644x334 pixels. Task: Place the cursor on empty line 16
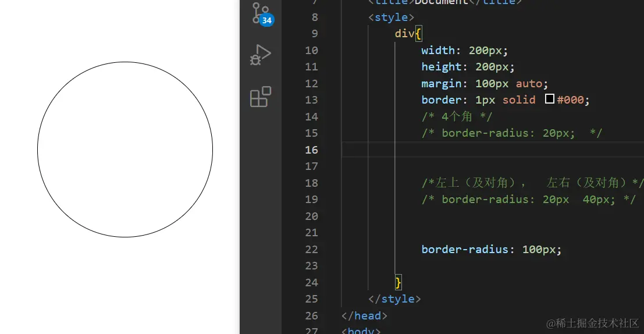pyautogui.click(x=493, y=150)
